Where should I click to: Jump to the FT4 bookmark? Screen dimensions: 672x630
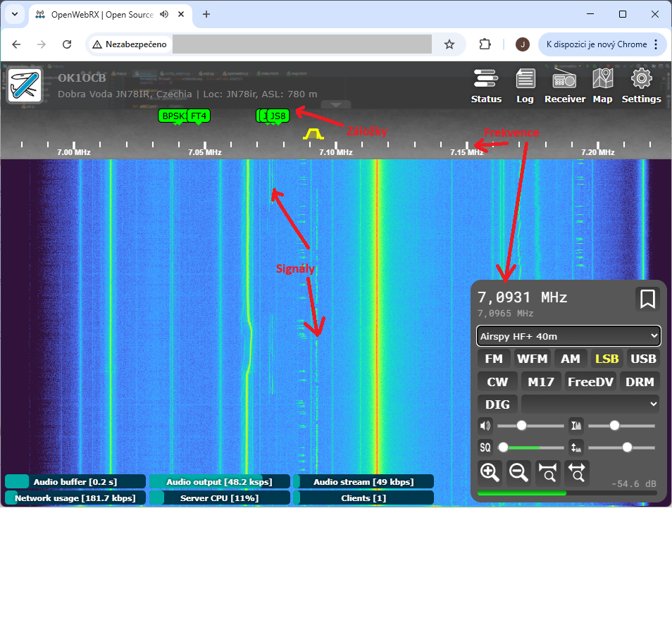pos(199,116)
